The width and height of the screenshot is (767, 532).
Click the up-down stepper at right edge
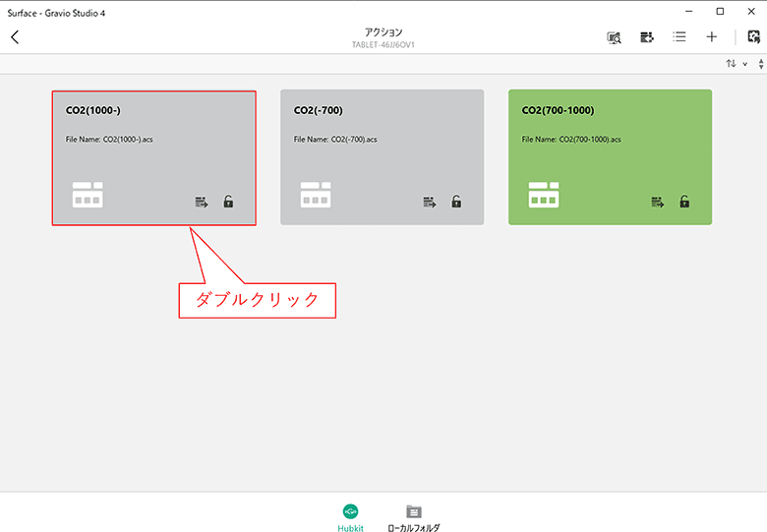[761, 64]
